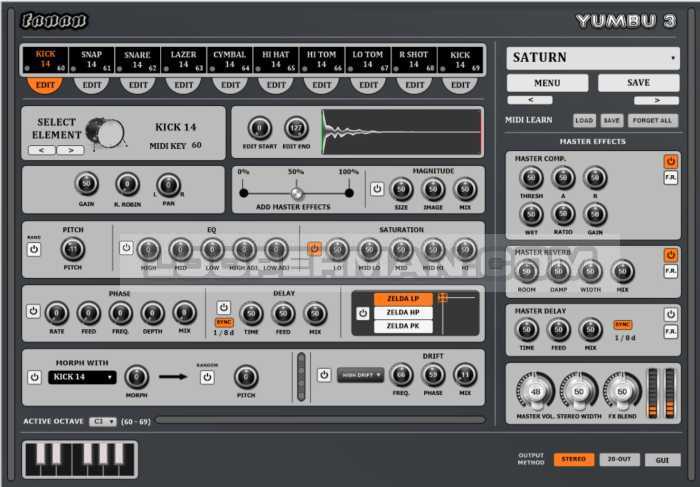Click the Edit Start knob

pos(259,128)
